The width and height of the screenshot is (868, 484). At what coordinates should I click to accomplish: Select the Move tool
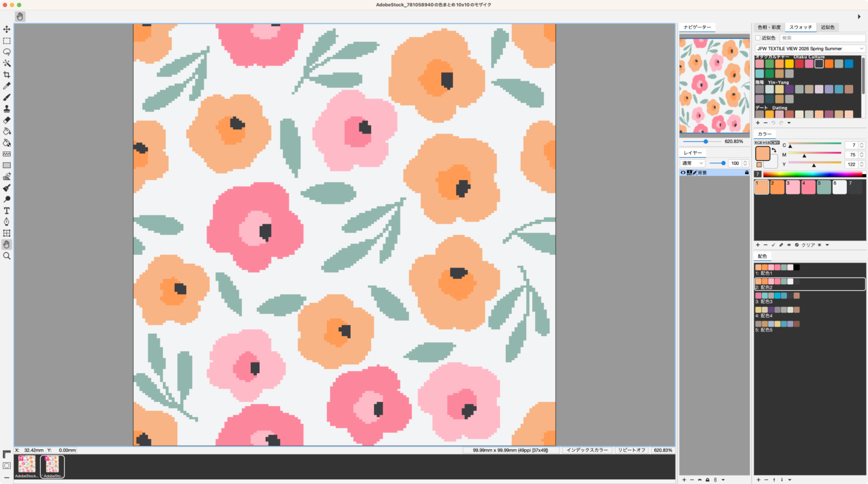click(7, 29)
